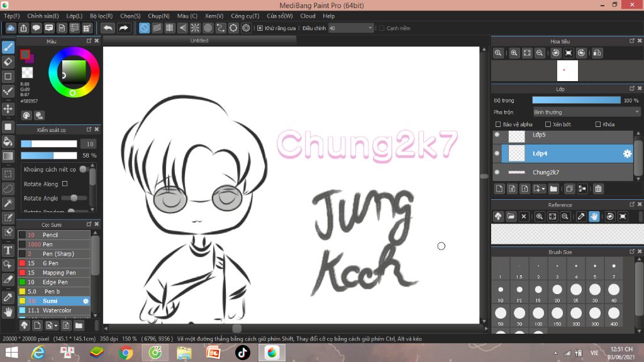
Task: Select the Pencil brush
Action: 54,235
